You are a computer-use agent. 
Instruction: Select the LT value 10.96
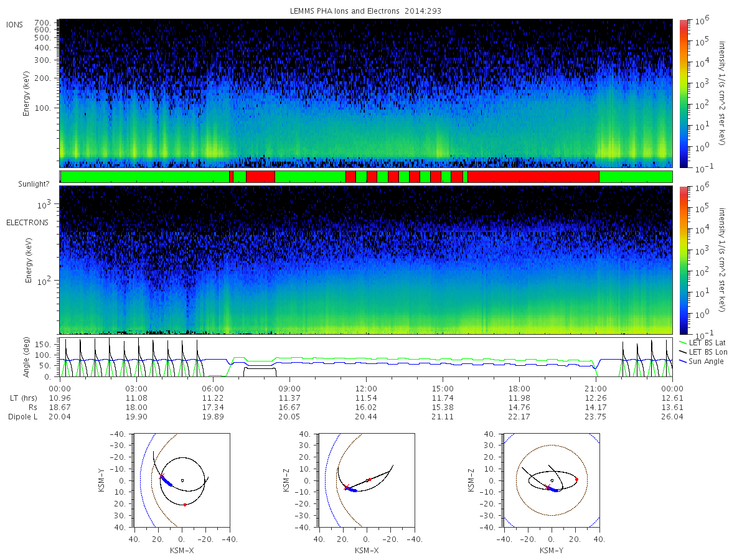click(60, 398)
